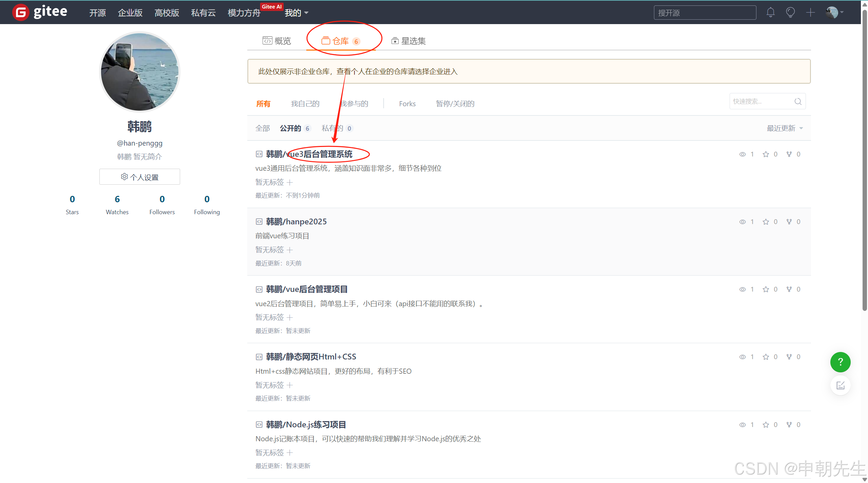
Task: Switch to the 星选集 tab
Action: 408,41
